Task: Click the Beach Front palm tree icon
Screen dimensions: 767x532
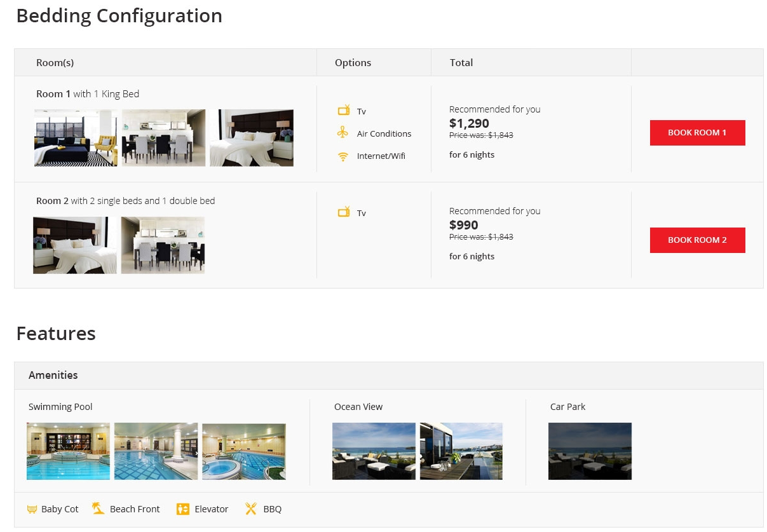Action: 98,508
